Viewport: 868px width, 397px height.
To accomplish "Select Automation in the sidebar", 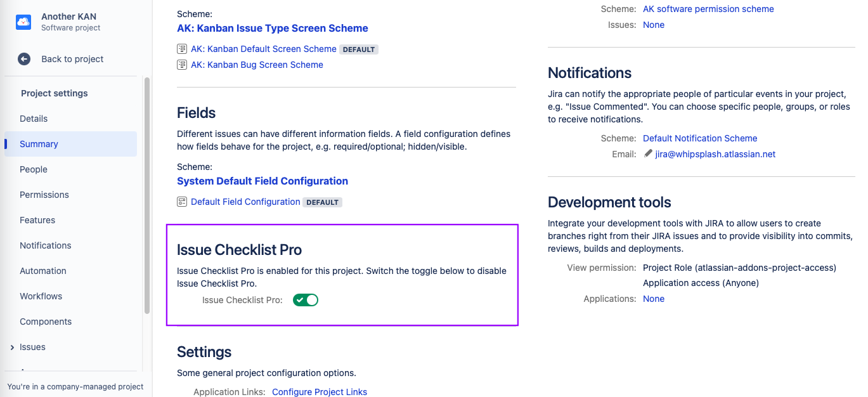I will 43,271.
